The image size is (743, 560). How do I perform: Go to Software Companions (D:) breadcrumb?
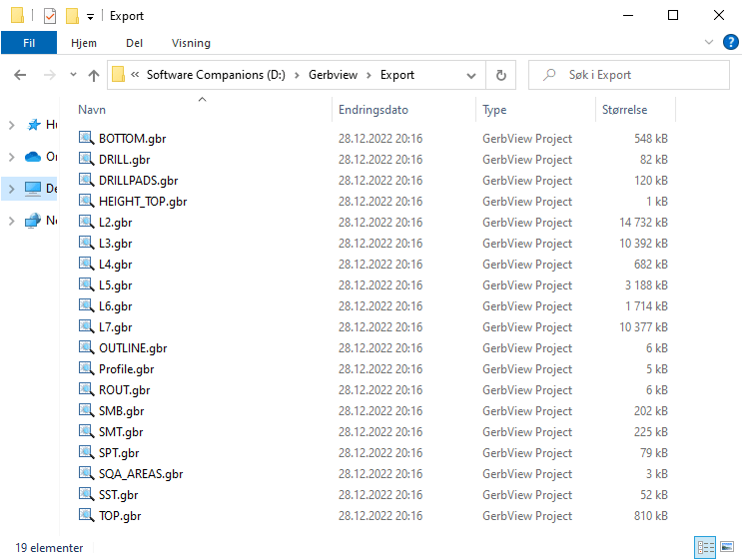216,75
